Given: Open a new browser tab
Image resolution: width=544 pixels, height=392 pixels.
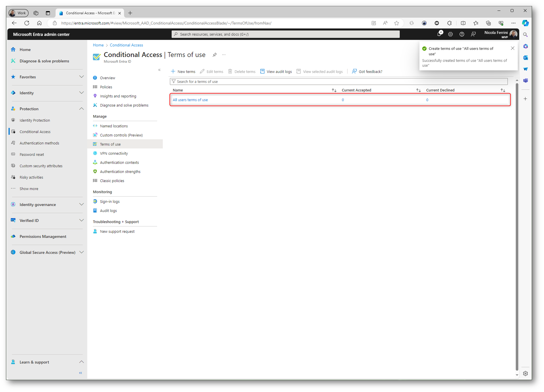Looking at the screenshot, I should [x=130, y=13].
